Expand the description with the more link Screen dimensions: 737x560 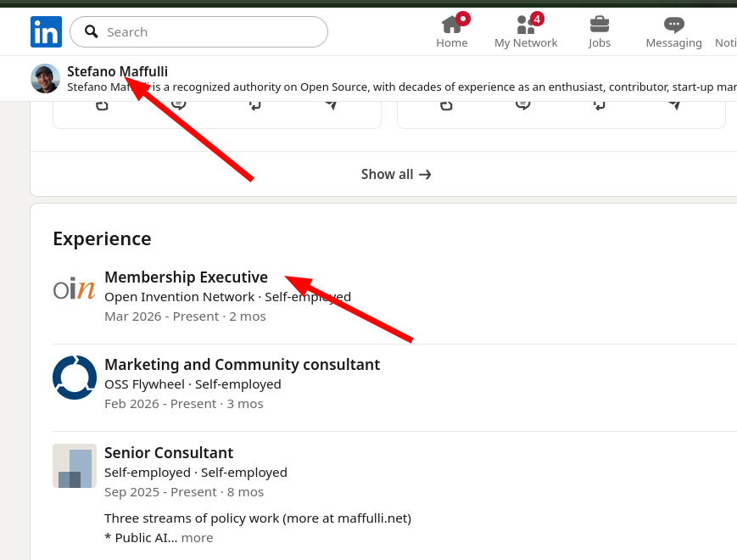click(197, 538)
